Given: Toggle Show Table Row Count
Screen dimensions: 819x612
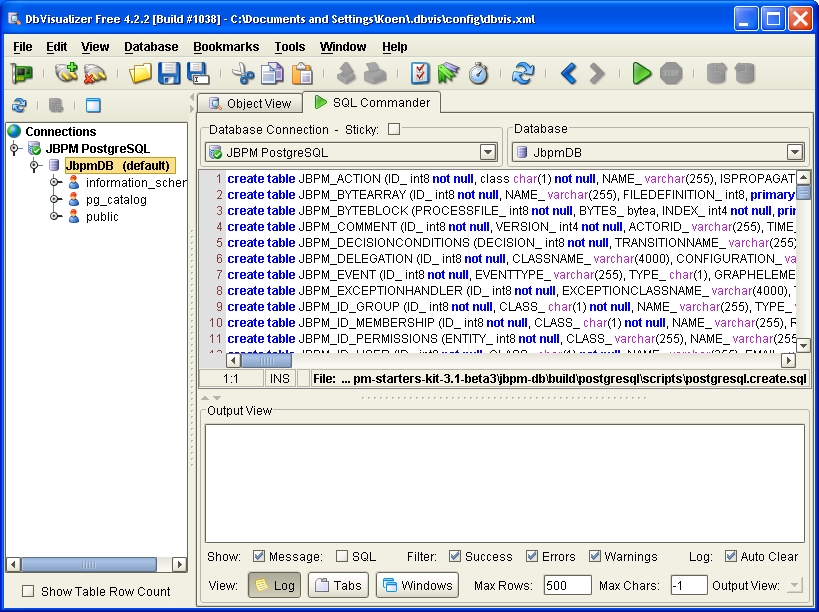Looking at the screenshot, I should click(x=29, y=592).
